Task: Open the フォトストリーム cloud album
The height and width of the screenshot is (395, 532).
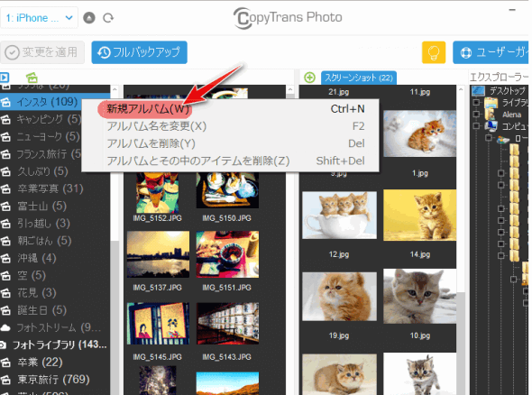Action: tap(59, 327)
